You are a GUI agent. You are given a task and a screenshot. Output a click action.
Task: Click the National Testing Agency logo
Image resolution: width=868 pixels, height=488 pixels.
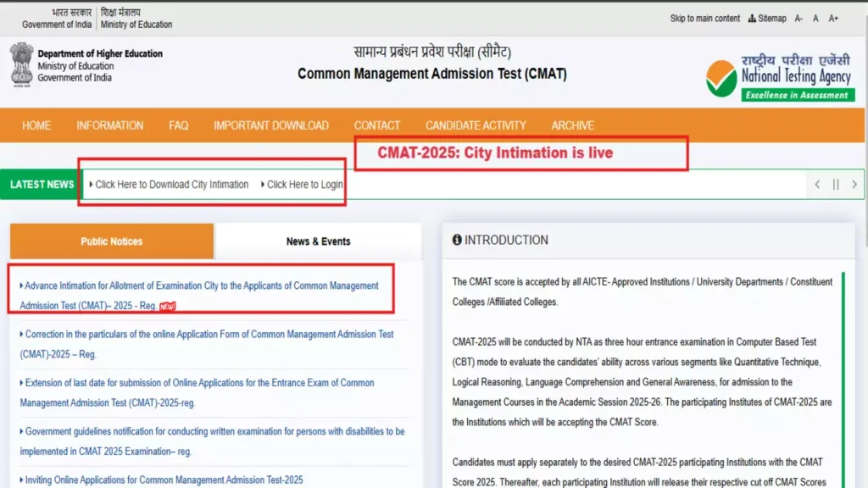780,77
